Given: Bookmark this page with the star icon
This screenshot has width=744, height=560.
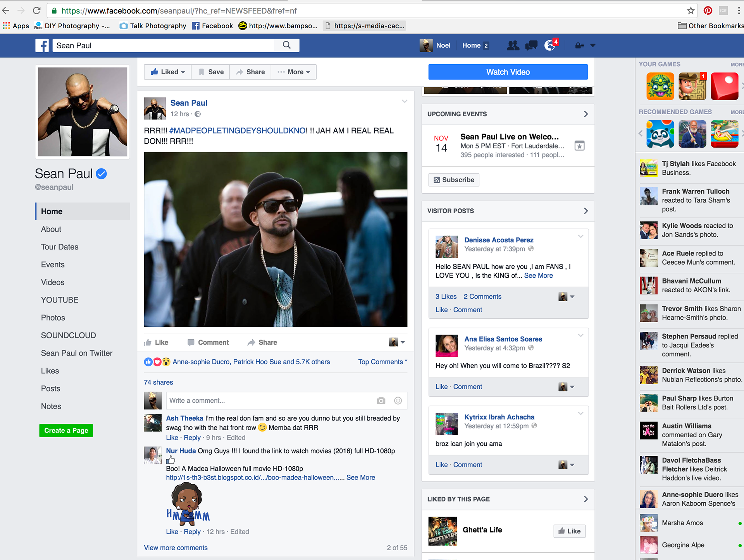Looking at the screenshot, I should (691, 11).
